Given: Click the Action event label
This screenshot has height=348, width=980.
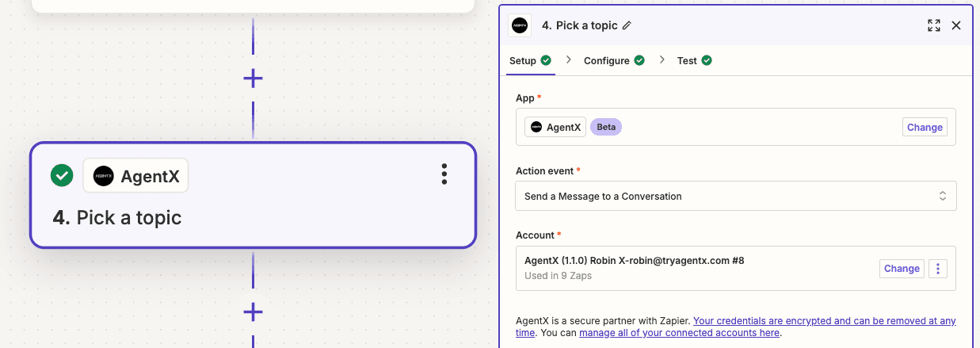Looking at the screenshot, I should pyautogui.click(x=544, y=170).
